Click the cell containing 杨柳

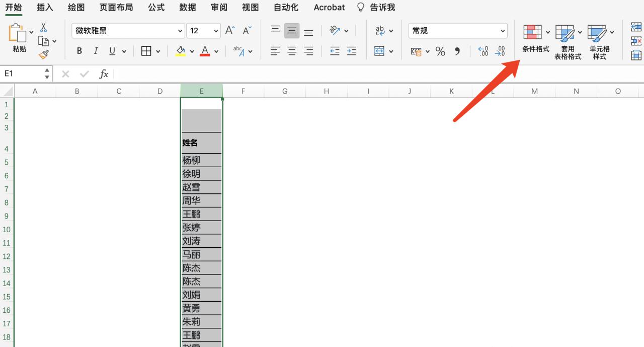[201, 160]
